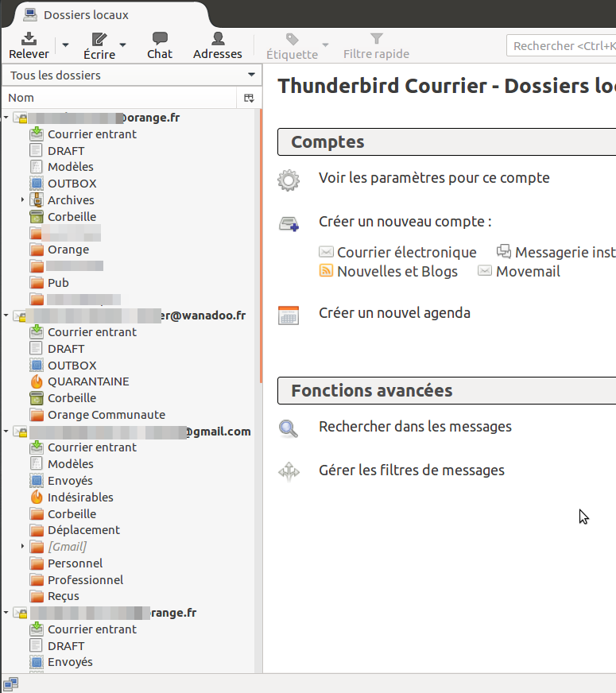Image resolution: width=616 pixels, height=693 pixels.
Task: Click the Créer un nouveau compte icon
Action: point(289,223)
